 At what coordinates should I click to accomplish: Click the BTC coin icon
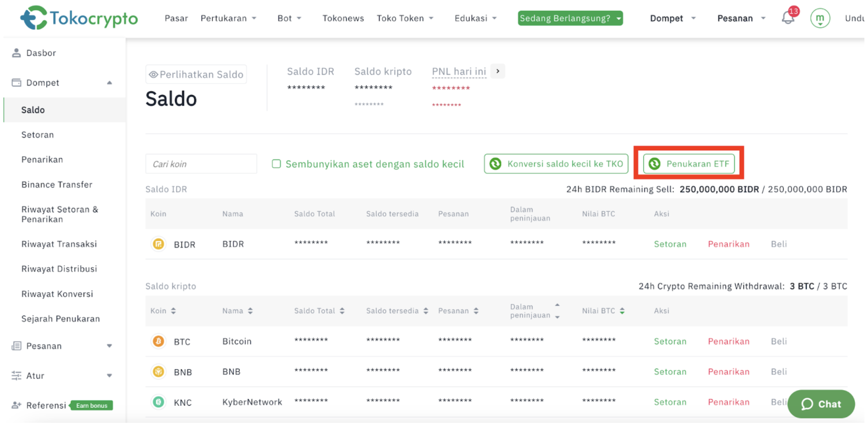click(x=158, y=341)
